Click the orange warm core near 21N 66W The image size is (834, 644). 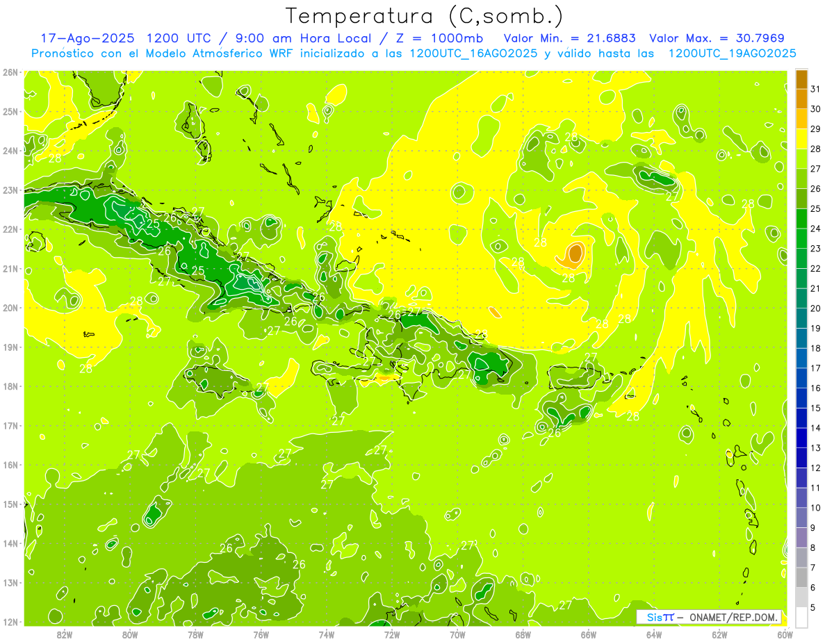(574, 254)
